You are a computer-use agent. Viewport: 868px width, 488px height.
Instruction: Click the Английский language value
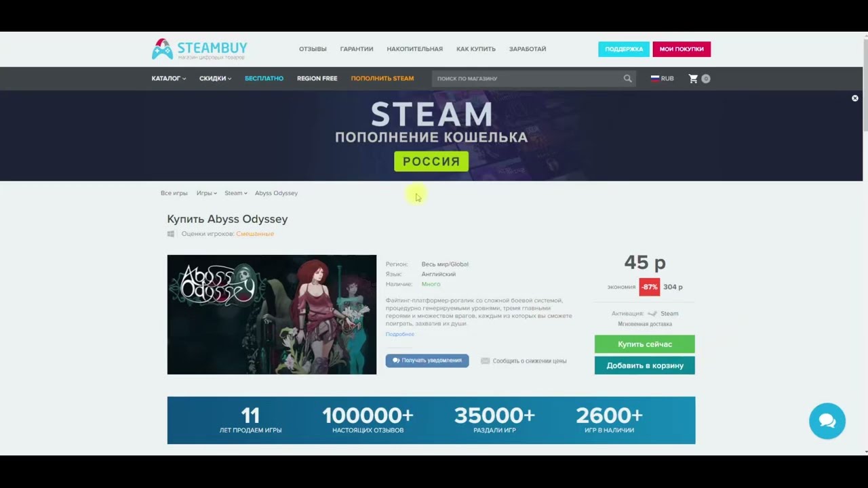click(x=439, y=274)
